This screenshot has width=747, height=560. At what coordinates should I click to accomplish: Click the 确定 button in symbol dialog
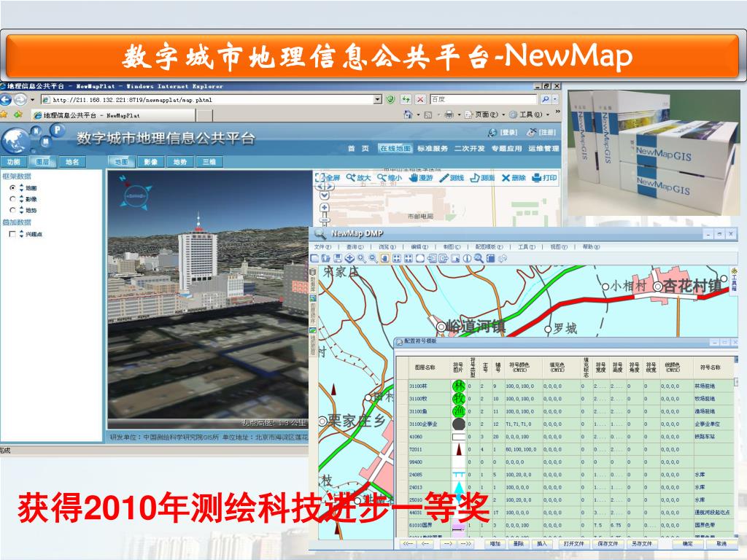(688, 543)
